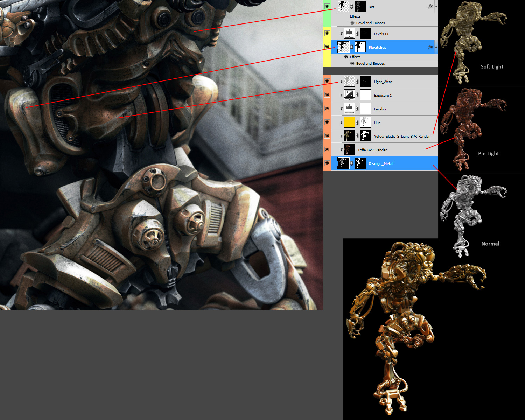The height and width of the screenshot is (420, 525).
Task: Click the chain link icon on Levels 2
Action: point(357,109)
